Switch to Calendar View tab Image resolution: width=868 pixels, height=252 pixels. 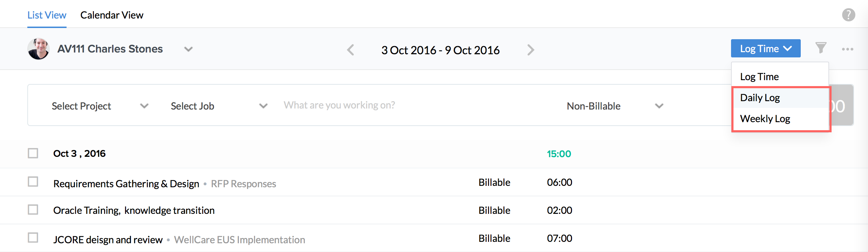pos(112,15)
